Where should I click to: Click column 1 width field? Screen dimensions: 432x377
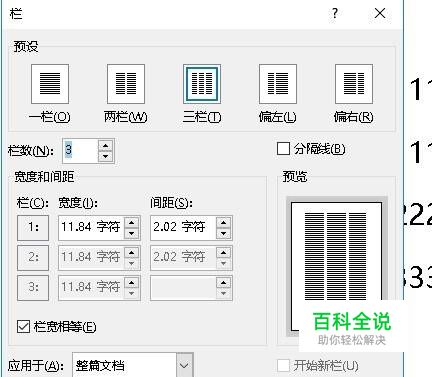[91, 227]
